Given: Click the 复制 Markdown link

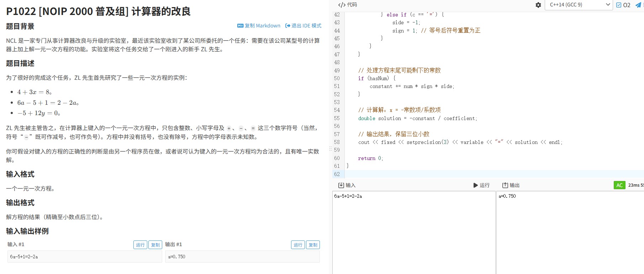Looking at the screenshot, I should point(259,26).
